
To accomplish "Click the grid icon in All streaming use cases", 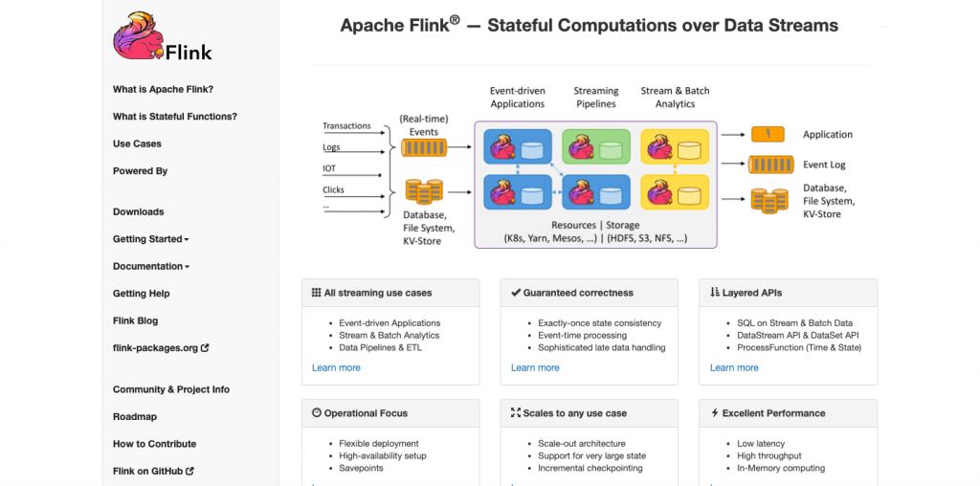I will 316,292.
